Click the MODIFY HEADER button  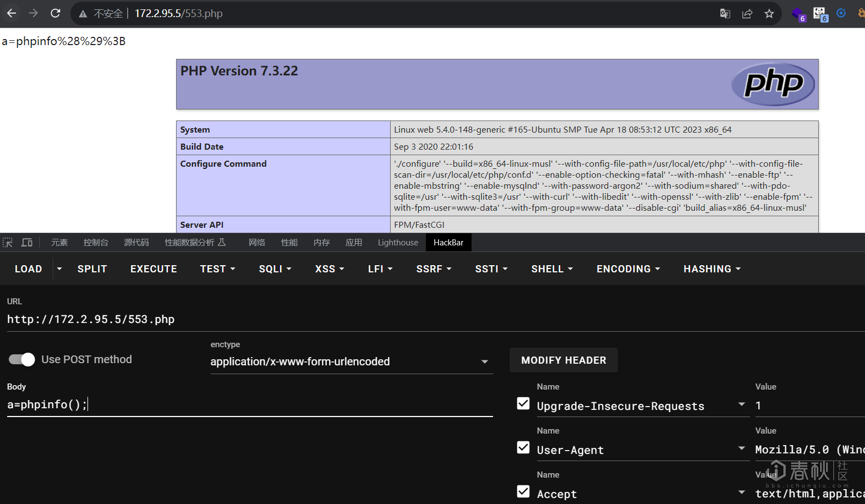pyautogui.click(x=563, y=360)
